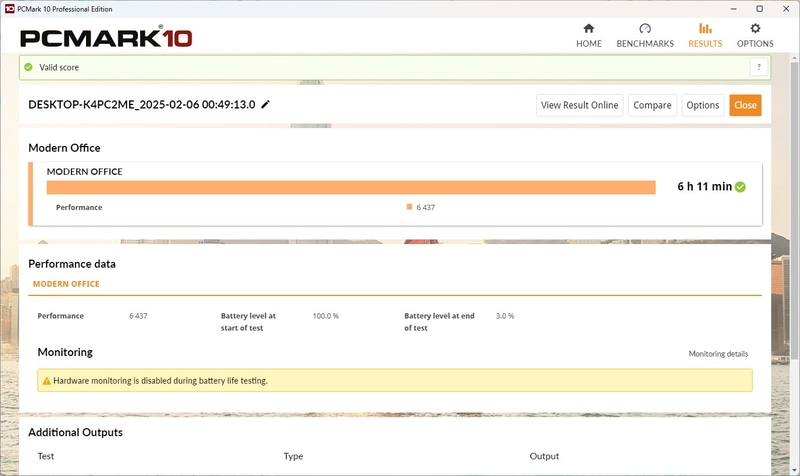Click the Performance value 6 437 in Performance data
Image resolution: width=800 pixels, height=476 pixels.
point(138,316)
